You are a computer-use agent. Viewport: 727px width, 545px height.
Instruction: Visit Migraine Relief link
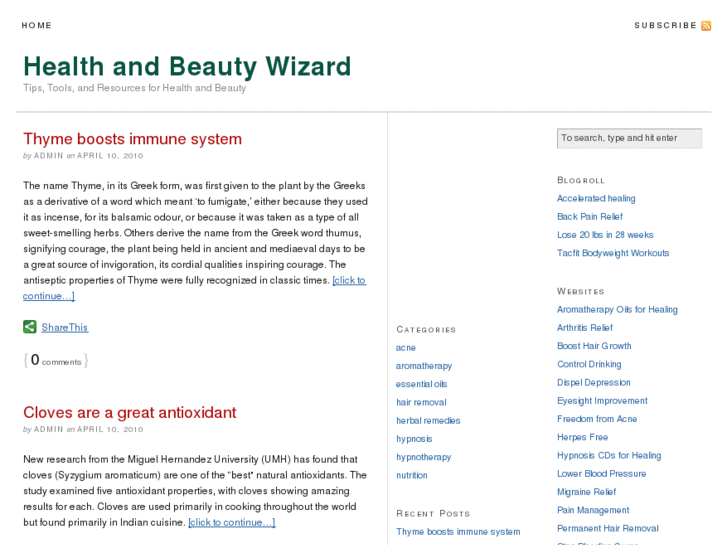point(587,492)
